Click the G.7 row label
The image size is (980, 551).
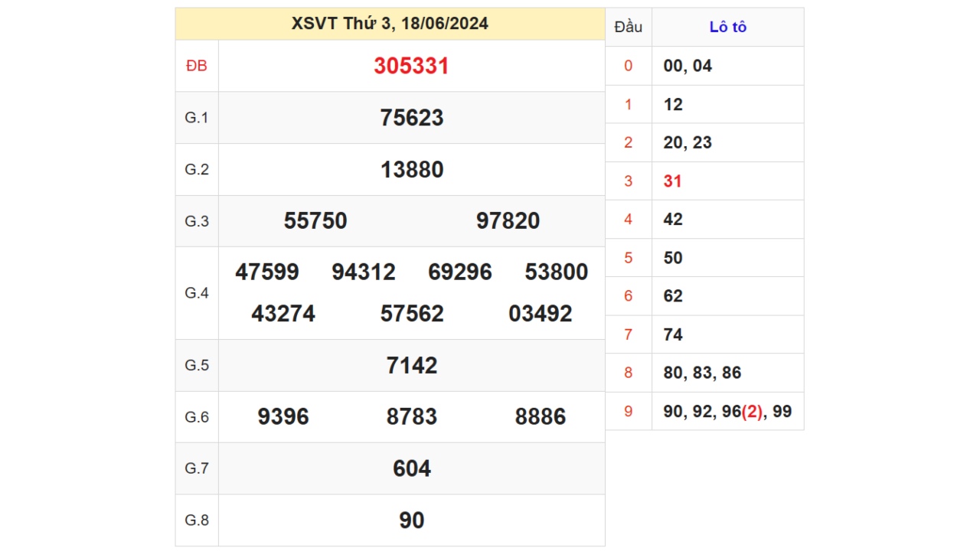tap(197, 468)
